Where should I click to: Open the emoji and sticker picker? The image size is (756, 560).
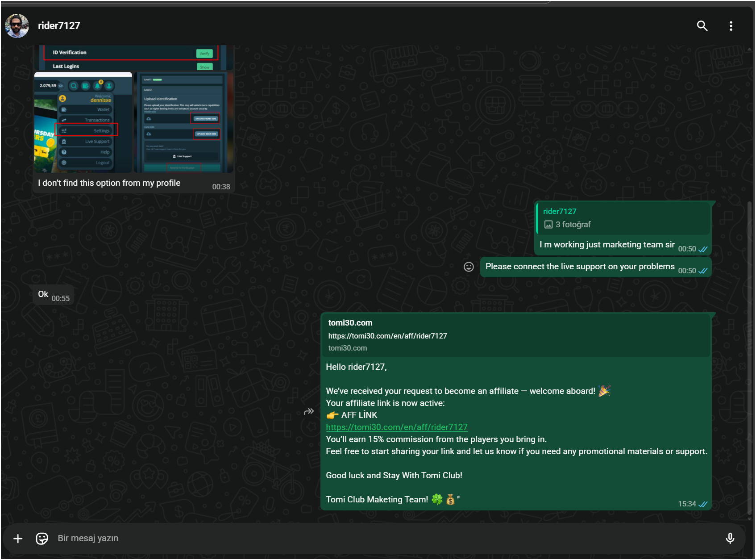42,539
